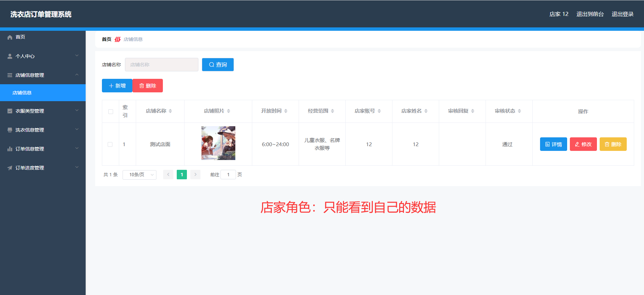Screen dimensions: 644x295
Task: Tick the select-all checkbox in table header
Action: (111, 112)
